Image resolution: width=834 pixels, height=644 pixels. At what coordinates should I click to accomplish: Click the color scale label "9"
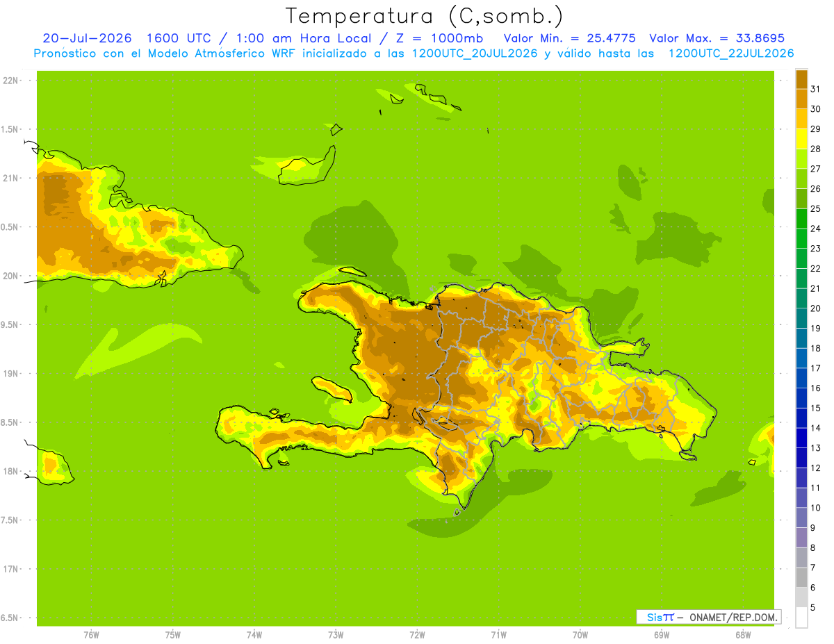pos(813,528)
